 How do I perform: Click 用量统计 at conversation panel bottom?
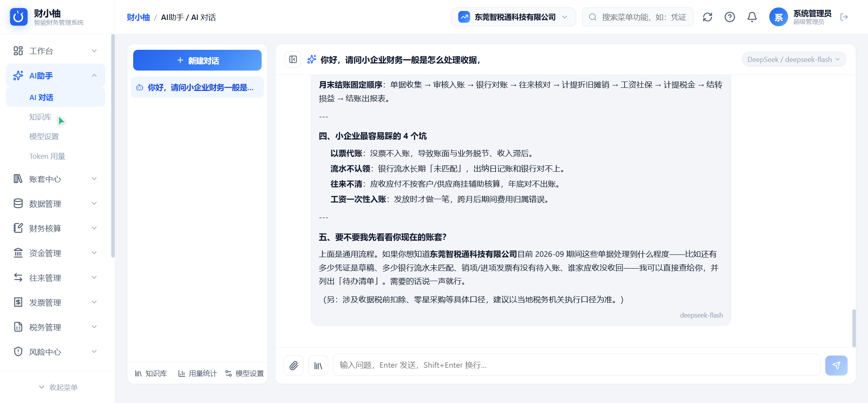[197, 374]
